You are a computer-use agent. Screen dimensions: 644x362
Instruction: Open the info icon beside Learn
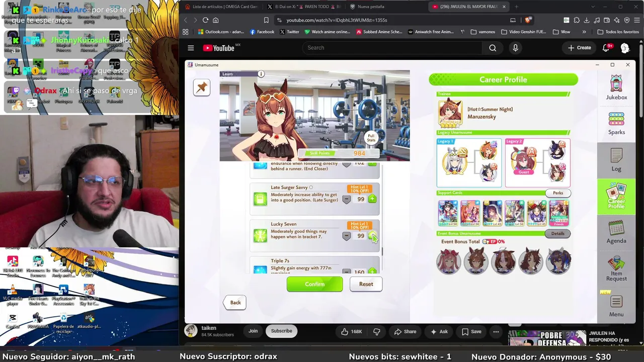pyautogui.click(x=261, y=74)
